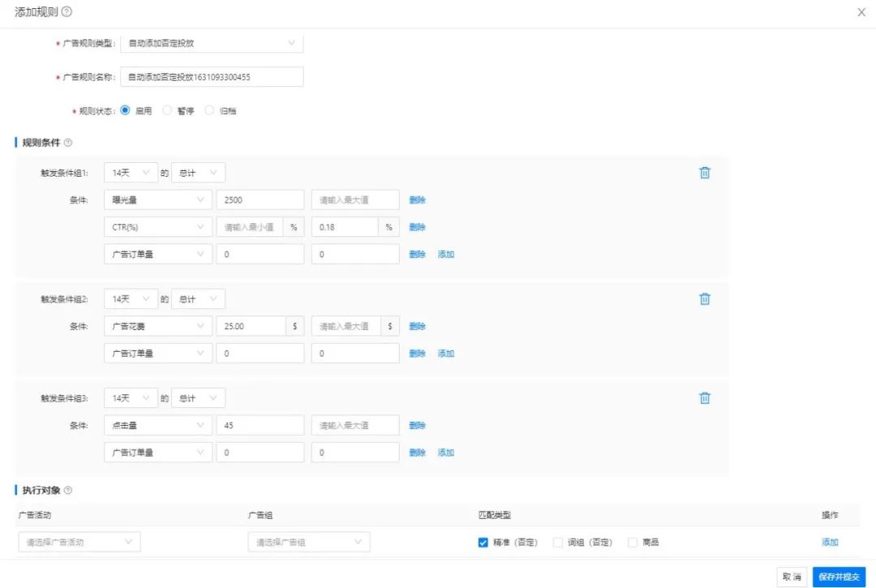Viewport: 876px width, 588px height.
Task: Delete 触发条件组2 using trash icon
Action: click(705, 298)
